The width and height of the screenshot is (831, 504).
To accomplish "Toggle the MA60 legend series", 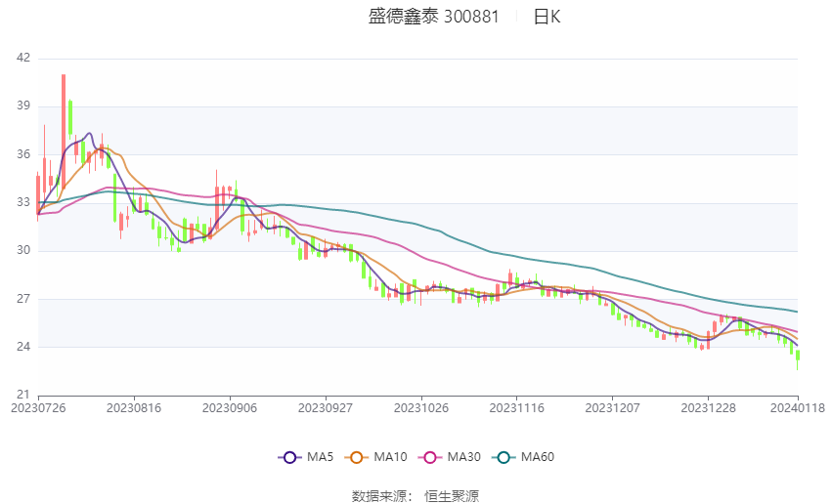I will click(x=523, y=457).
